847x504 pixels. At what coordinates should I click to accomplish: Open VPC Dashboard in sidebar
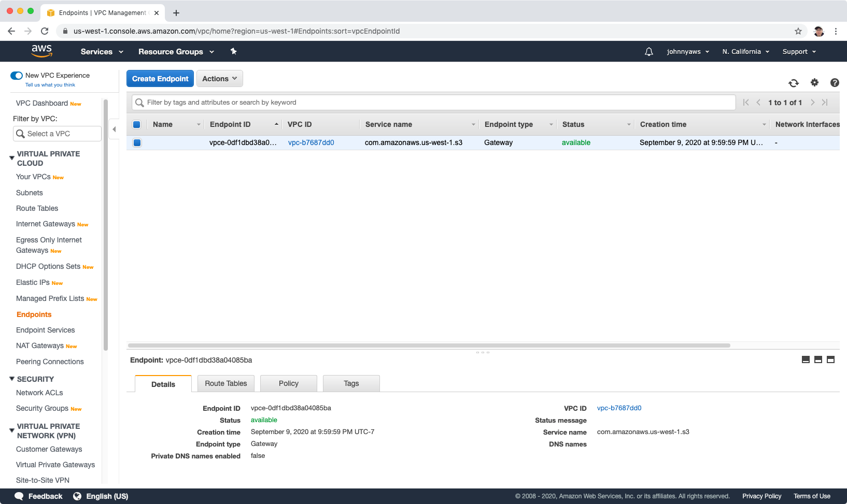pyautogui.click(x=42, y=103)
